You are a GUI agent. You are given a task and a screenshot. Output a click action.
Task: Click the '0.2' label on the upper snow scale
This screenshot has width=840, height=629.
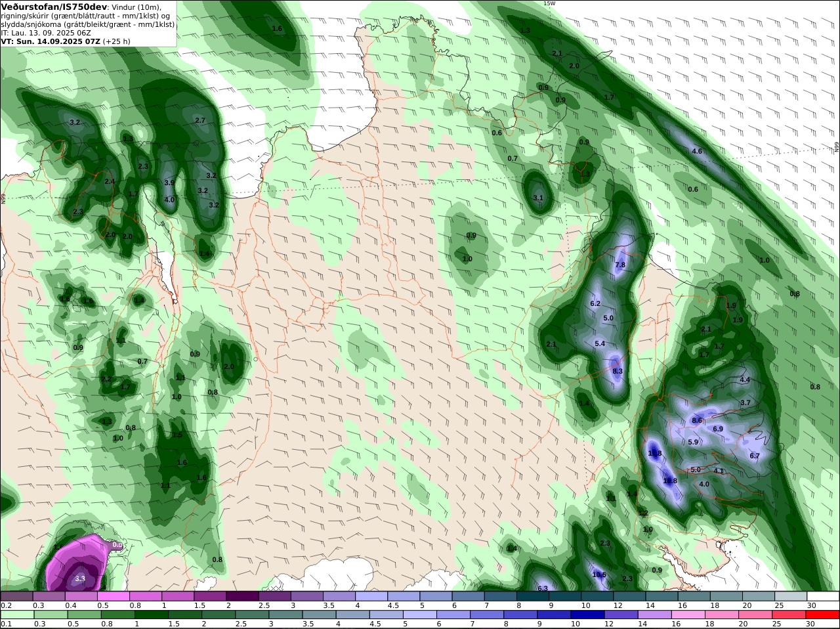tap(5, 605)
